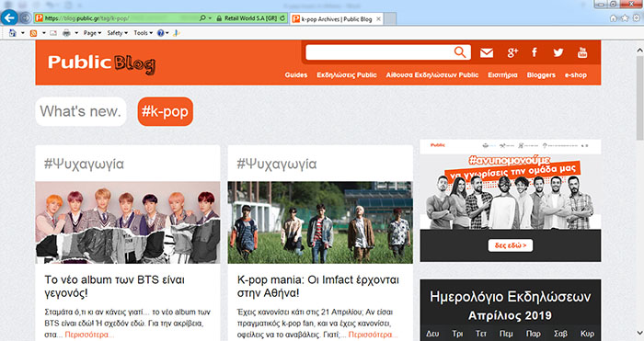Click #Ψυχαγωγία heading above BTS article
The height and width of the screenshot is (341, 644).
(85, 164)
